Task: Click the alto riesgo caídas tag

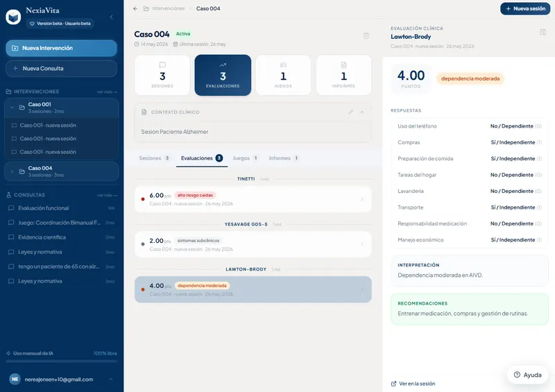Action: 195,195
